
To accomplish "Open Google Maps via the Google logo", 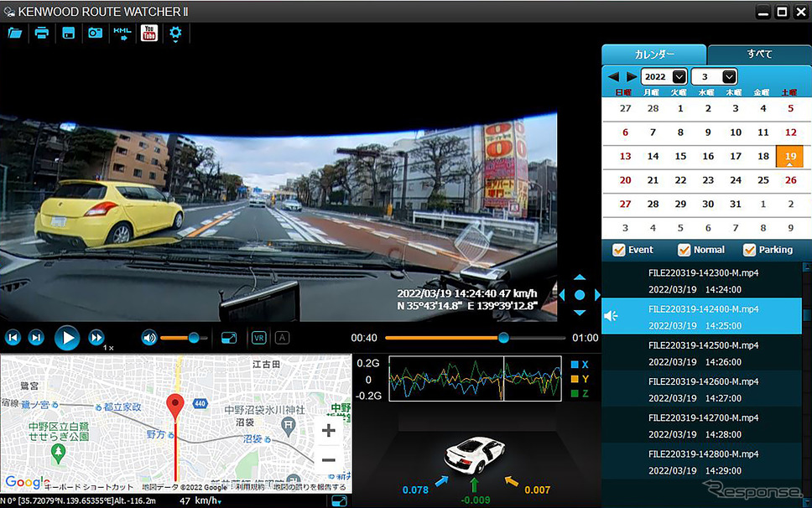I will pyautogui.click(x=26, y=482).
